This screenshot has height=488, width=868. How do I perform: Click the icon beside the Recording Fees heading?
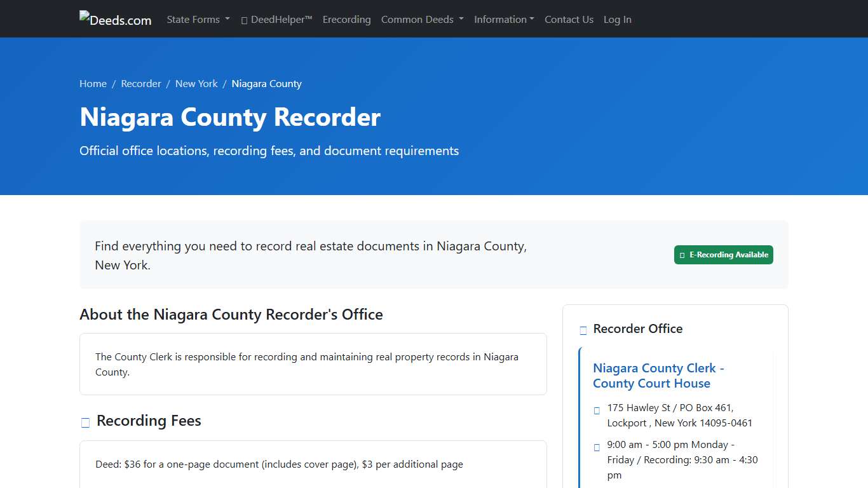click(85, 422)
